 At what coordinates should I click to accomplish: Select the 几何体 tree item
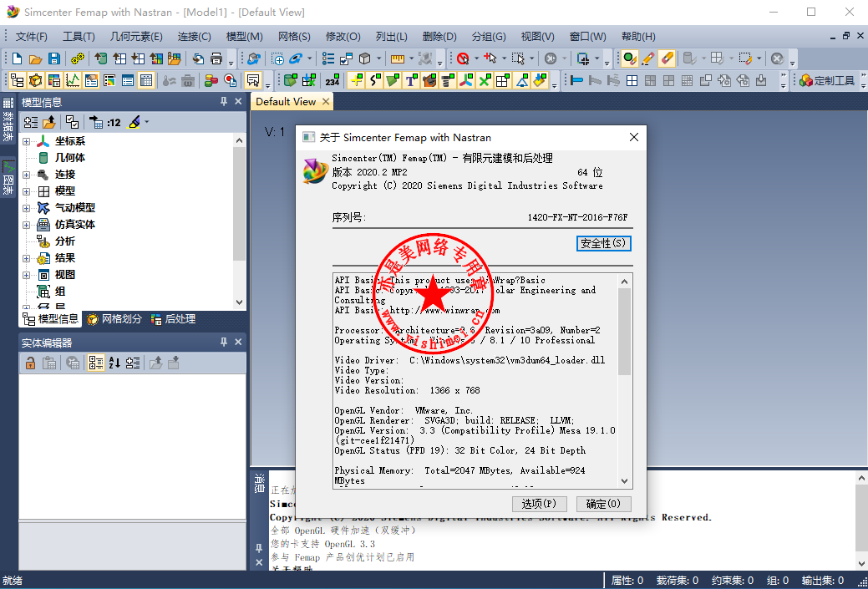tap(69, 158)
